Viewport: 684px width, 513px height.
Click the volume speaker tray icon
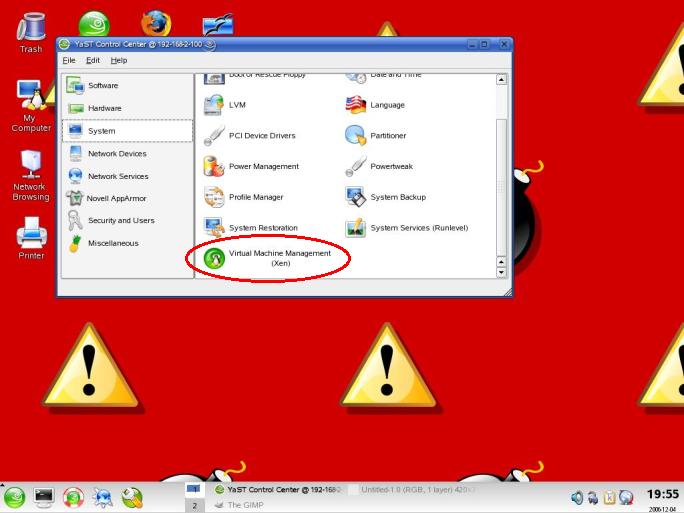pos(577,498)
